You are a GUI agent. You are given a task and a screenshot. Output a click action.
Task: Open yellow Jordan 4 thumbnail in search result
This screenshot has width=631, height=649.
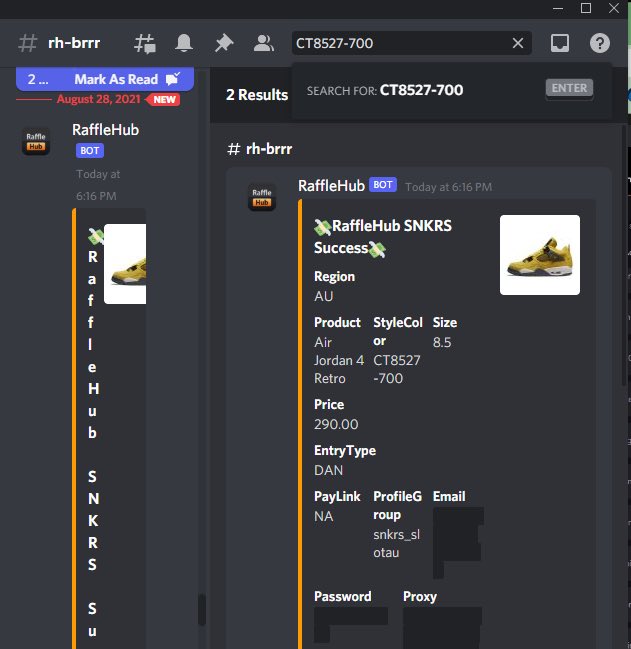click(540, 255)
